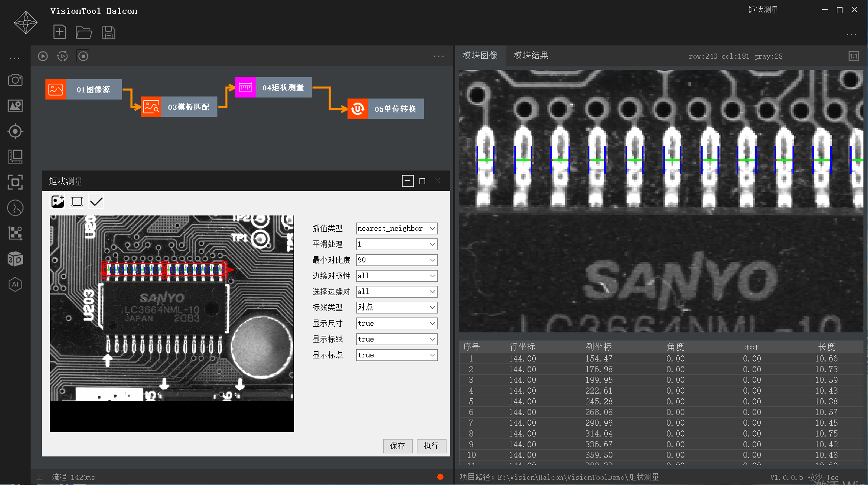
Task: Click the 执行 button
Action: pos(431,446)
